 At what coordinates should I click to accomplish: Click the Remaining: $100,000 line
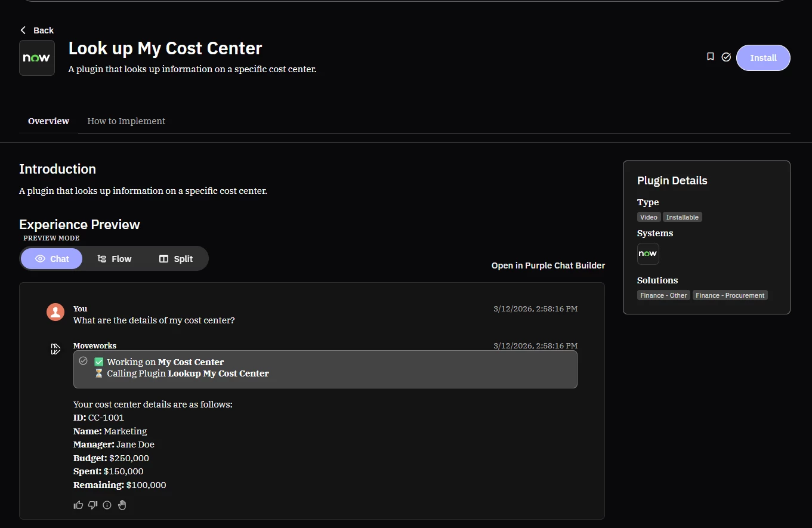click(119, 485)
